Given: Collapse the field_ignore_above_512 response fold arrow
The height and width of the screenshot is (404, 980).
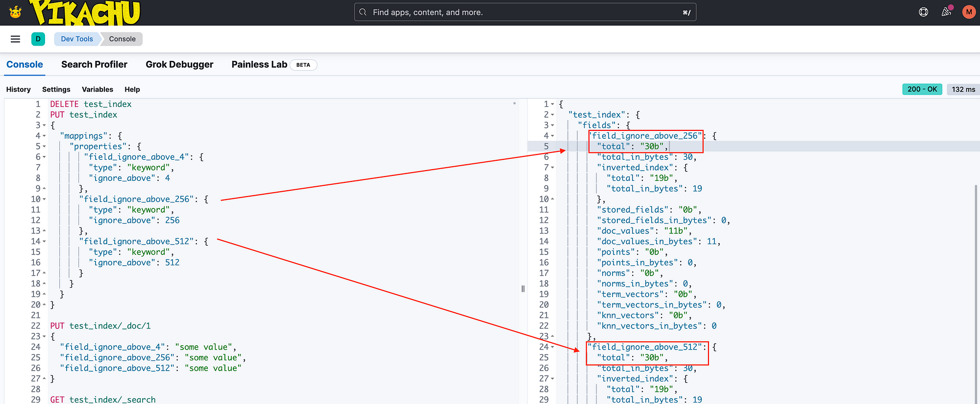Looking at the screenshot, I should tap(553, 347).
